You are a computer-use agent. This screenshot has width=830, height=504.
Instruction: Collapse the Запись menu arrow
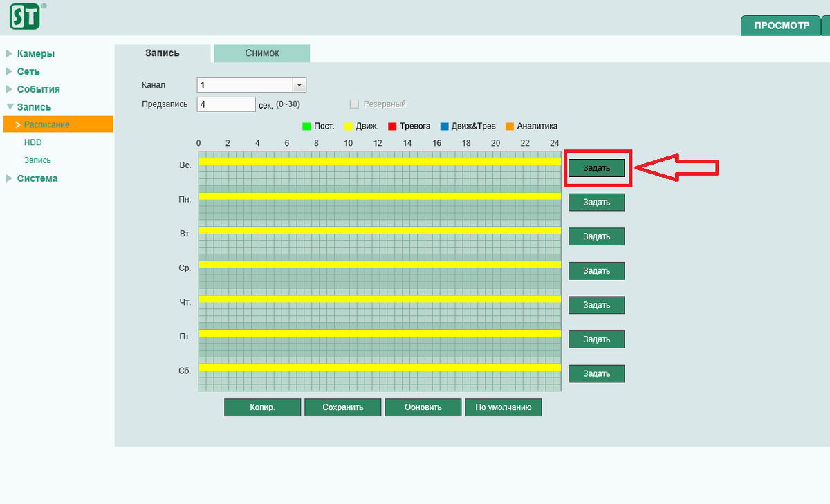(x=9, y=107)
